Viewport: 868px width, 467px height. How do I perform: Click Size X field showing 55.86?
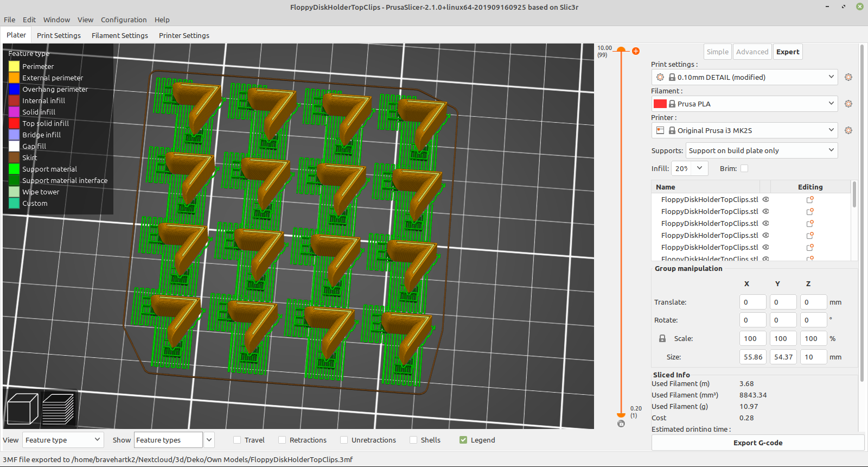(753, 357)
